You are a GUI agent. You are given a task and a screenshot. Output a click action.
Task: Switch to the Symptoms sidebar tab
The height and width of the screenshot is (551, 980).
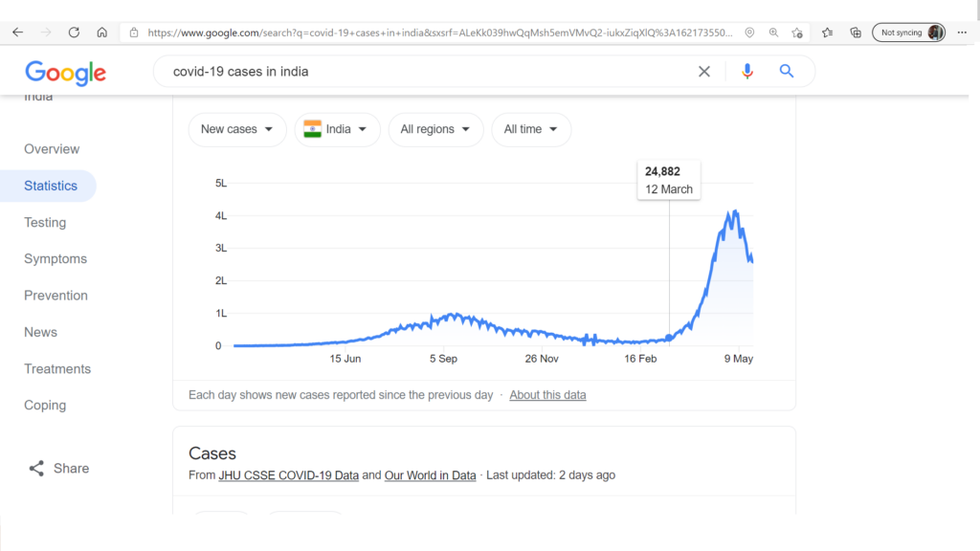tap(56, 258)
